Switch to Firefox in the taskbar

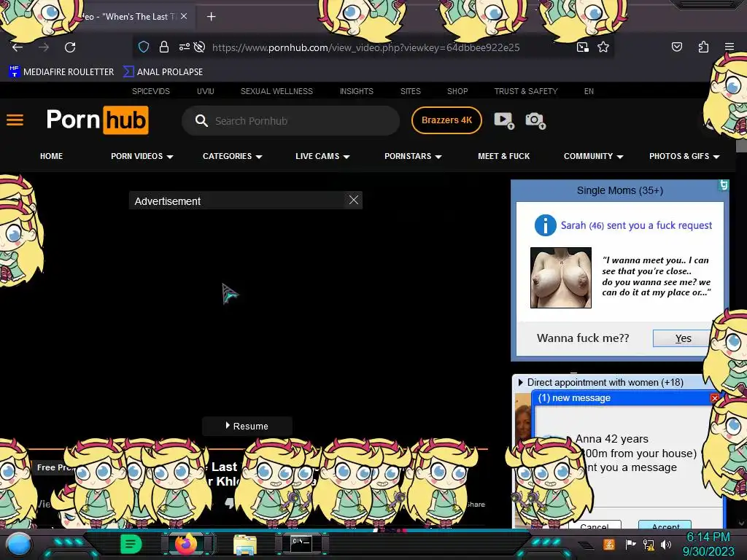point(187,544)
